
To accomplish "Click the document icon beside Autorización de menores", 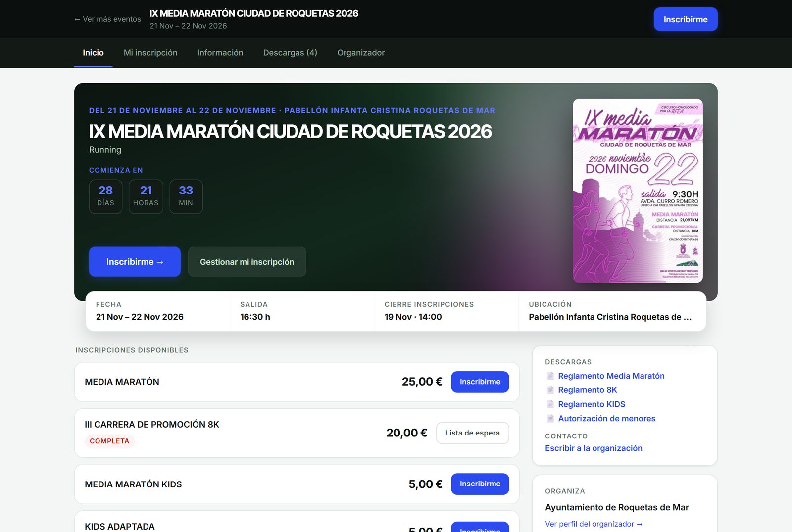I will (x=550, y=419).
